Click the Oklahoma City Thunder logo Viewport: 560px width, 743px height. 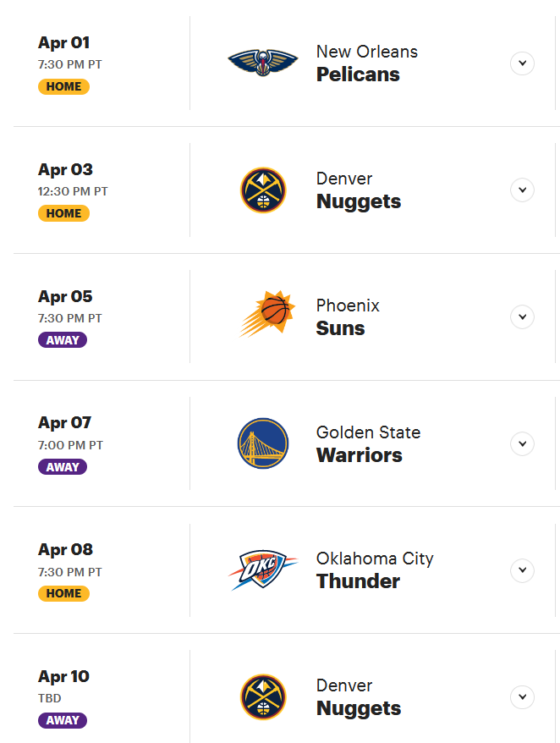(x=263, y=570)
